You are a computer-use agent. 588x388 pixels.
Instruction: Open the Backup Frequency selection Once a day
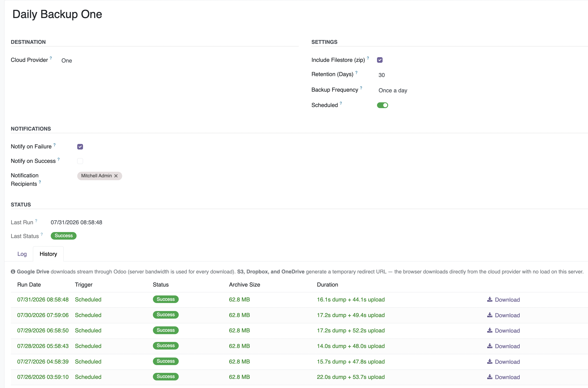pyautogui.click(x=393, y=90)
